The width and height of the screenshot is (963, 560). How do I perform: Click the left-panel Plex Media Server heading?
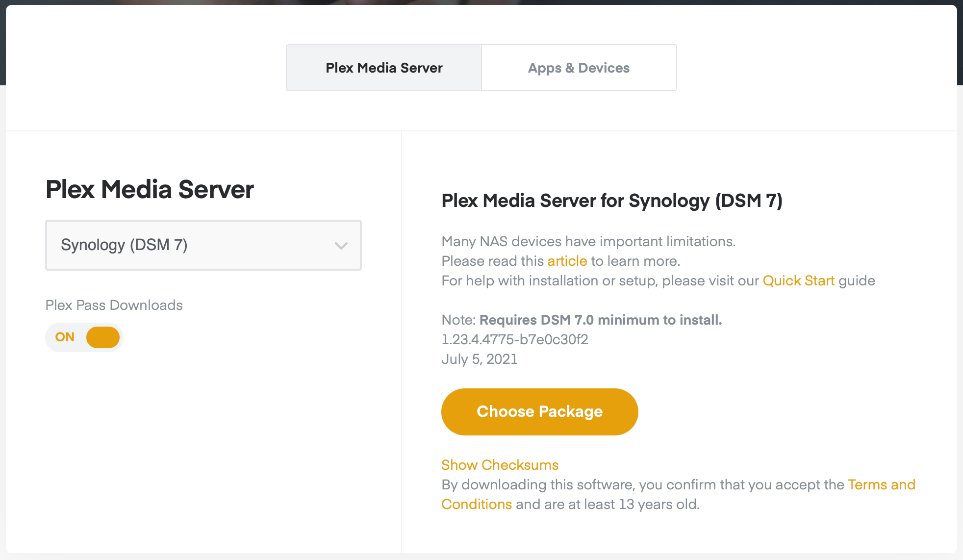150,189
